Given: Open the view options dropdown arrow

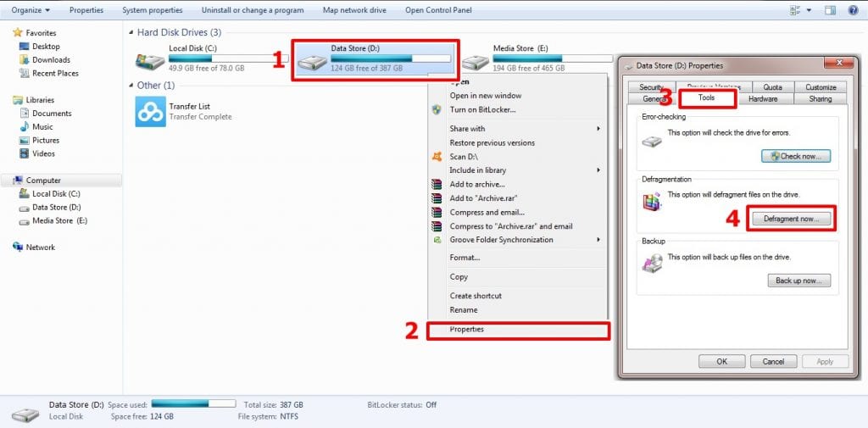Looking at the screenshot, I should pos(810,10).
